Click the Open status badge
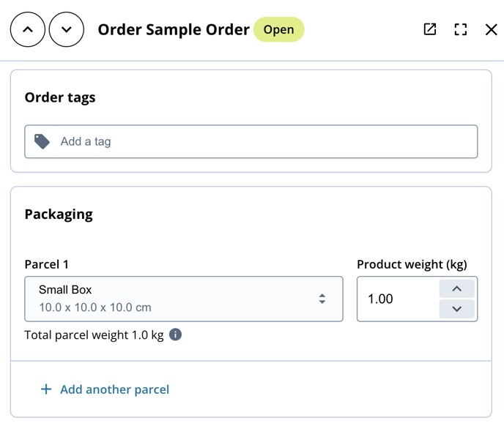Viewport: 504px width, 426px height. [x=278, y=29]
